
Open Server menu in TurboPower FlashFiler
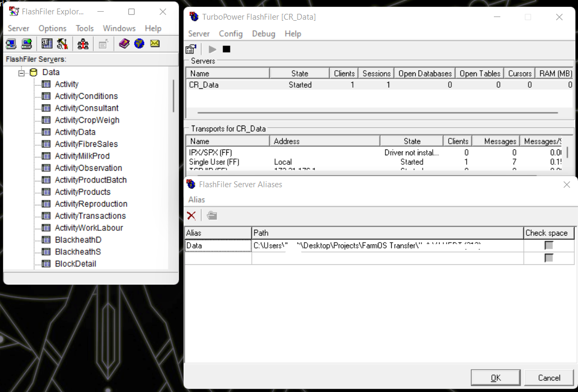pos(199,34)
